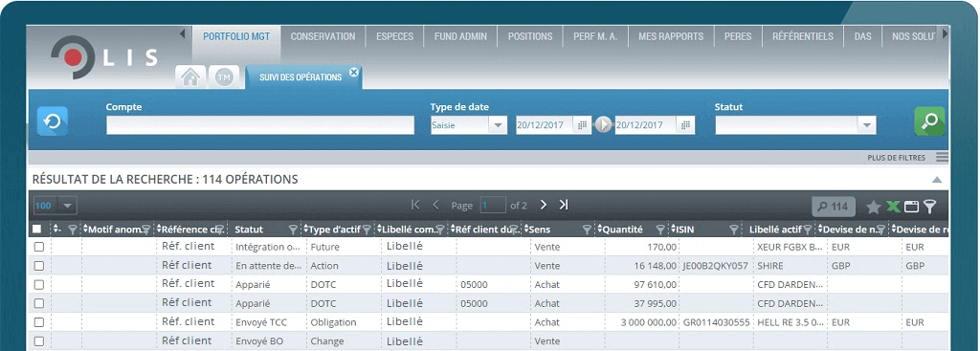Click into the Compte input field
This screenshot has width=980, height=351.
pyautogui.click(x=260, y=125)
